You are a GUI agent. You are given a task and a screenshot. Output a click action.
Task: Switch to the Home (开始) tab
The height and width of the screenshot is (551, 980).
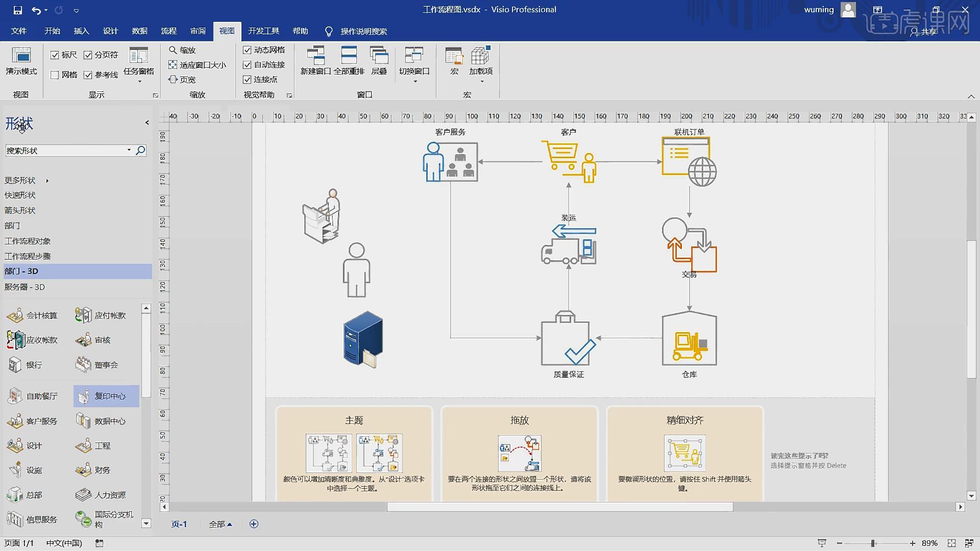coord(52,31)
